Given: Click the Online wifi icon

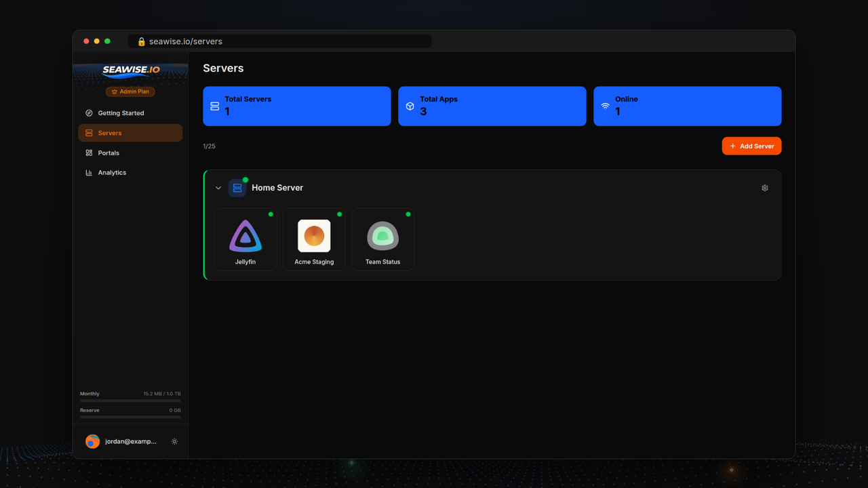Looking at the screenshot, I should click(606, 106).
